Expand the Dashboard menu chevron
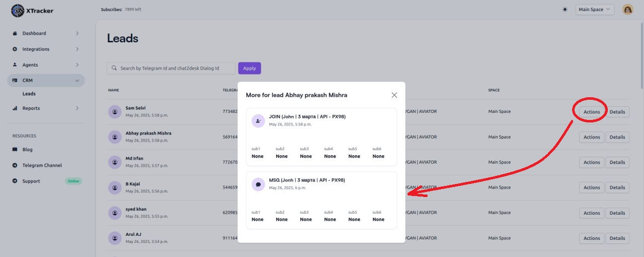Screen dimensions: 644x257 77,33
